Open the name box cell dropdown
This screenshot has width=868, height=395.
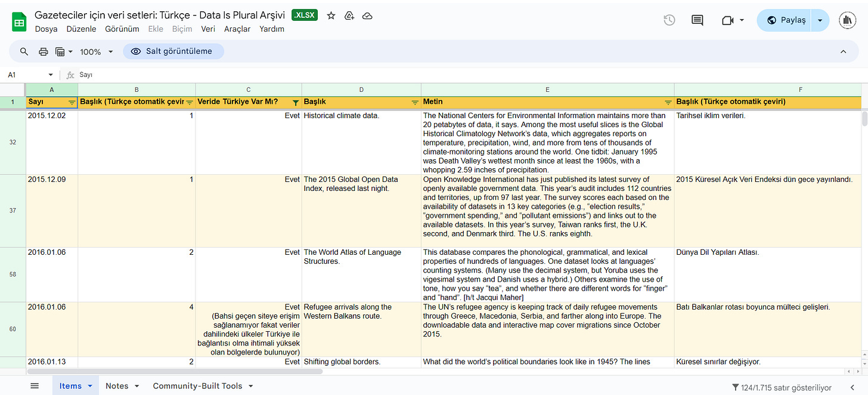(50, 75)
